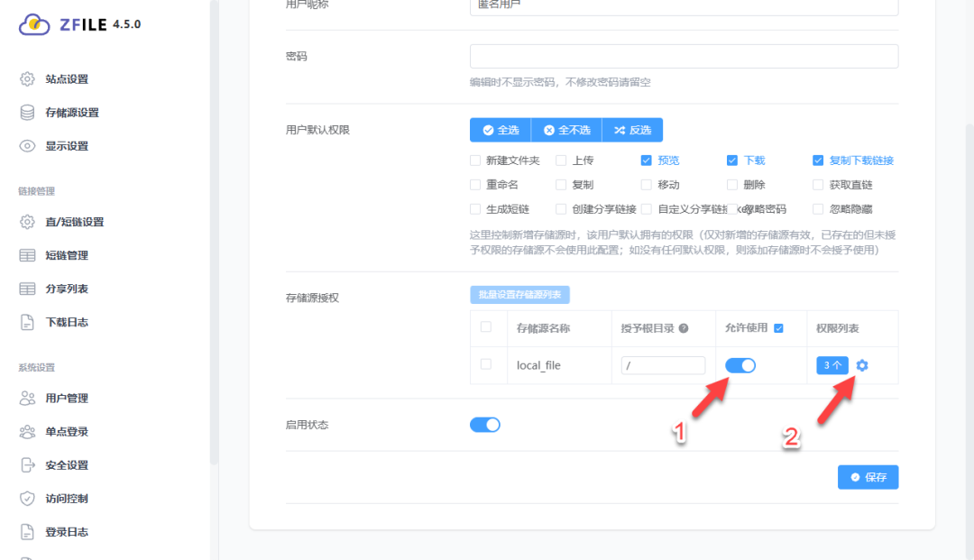This screenshot has width=974, height=560.
Task: Check the 新建文件夹 permission checkbox
Action: click(x=474, y=160)
